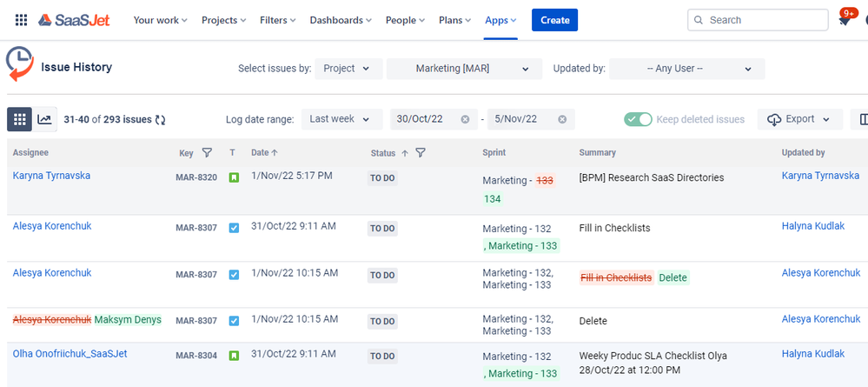Switch to grid table view

pos(19,119)
